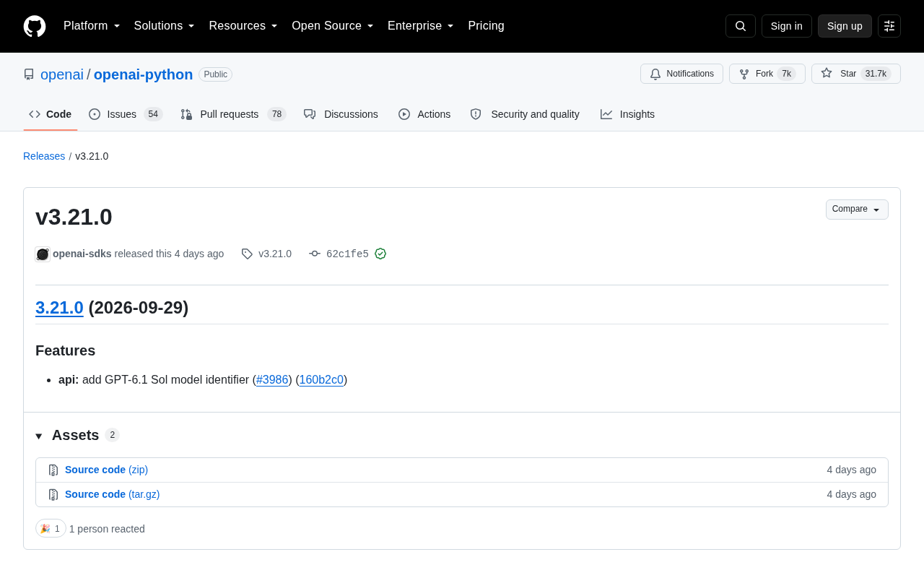
Task: Open the appearance settings sliders icon
Action: (x=889, y=26)
